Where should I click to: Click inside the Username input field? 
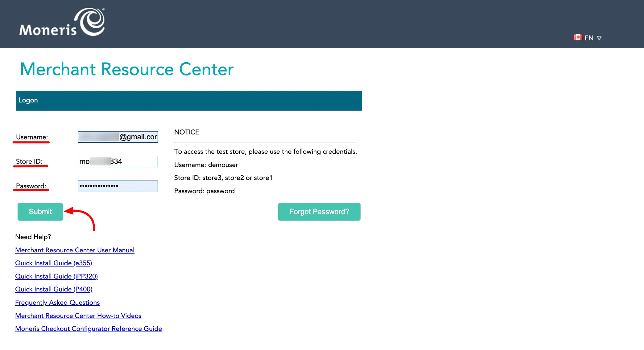118,137
